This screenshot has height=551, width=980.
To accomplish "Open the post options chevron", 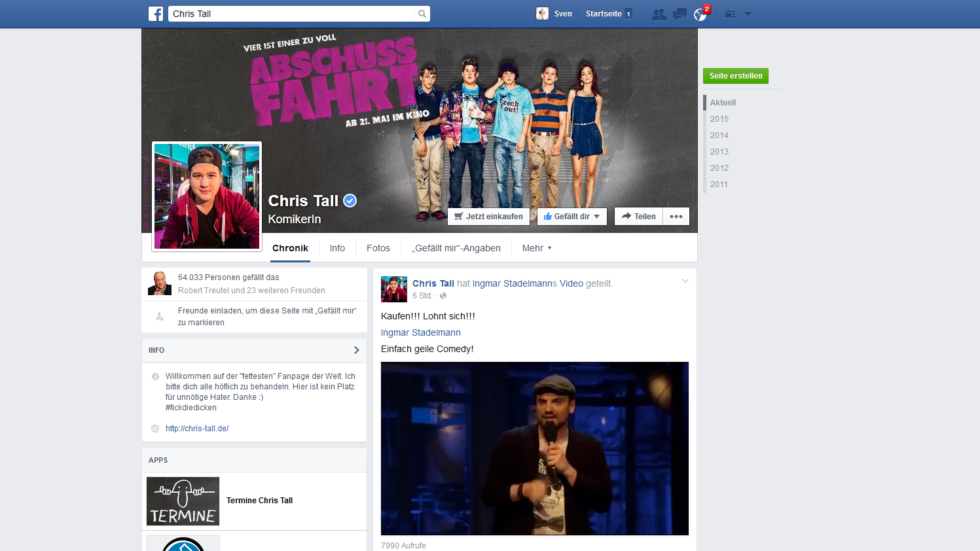I will click(685, 281).
